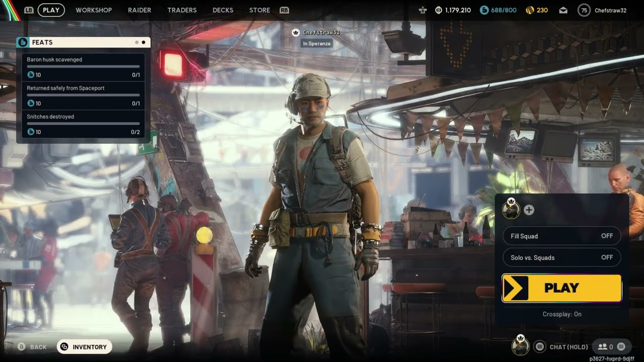Select the PLAY tab
Viewport: 644px width, 362px height.
[51, 10]
